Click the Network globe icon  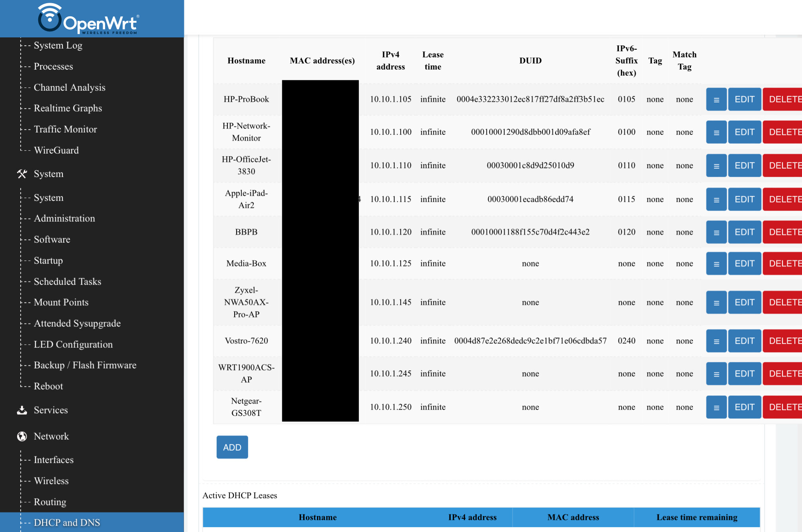pyautogui.click(x=22, y=437)
